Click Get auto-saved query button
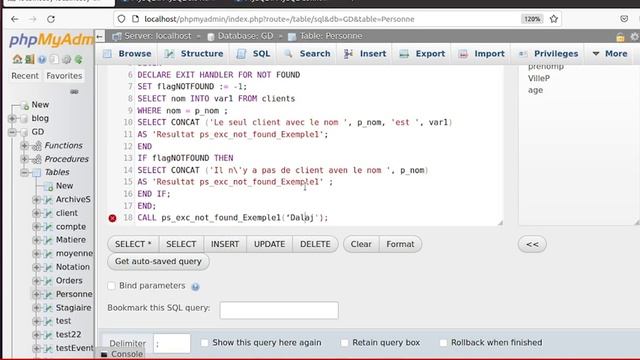 (x=158, y=261)
